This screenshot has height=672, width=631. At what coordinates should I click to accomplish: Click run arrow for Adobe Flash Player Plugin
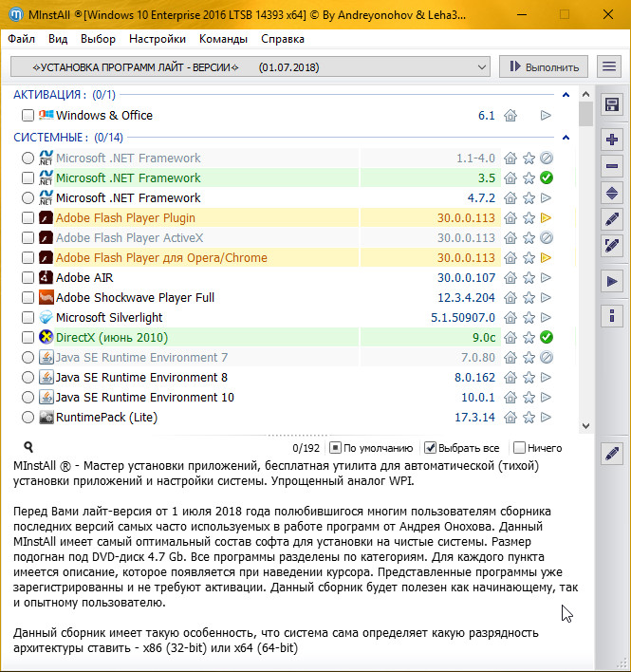point(546,217)
